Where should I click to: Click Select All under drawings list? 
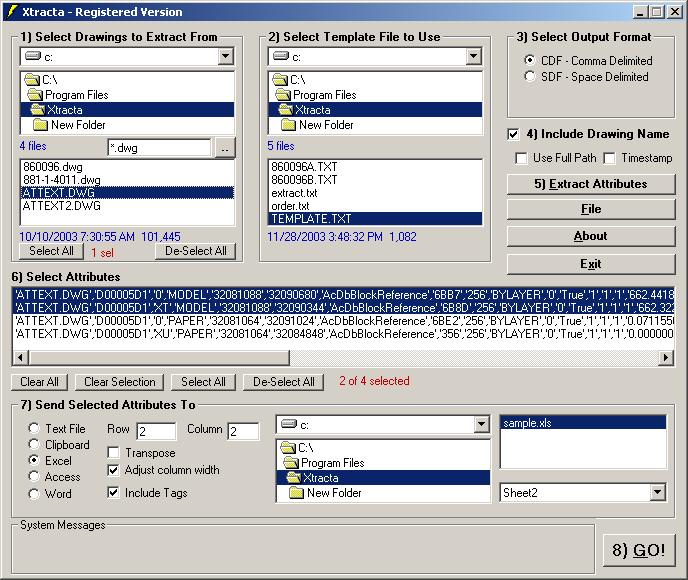pos(51,251)
